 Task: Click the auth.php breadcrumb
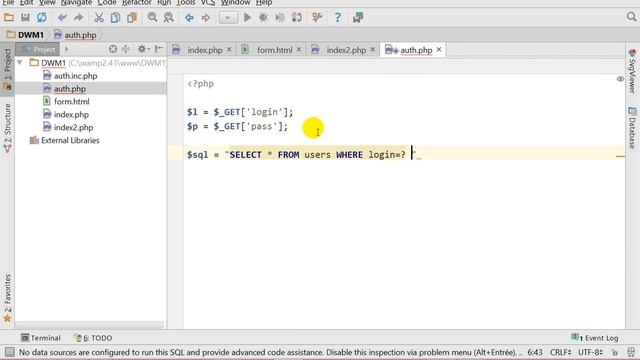click(75, 35)
